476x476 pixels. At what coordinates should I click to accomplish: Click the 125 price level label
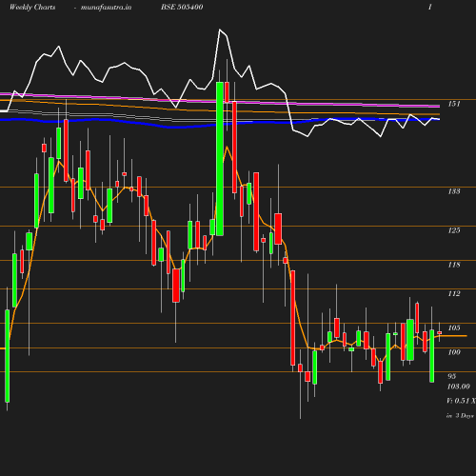point(454,230)
